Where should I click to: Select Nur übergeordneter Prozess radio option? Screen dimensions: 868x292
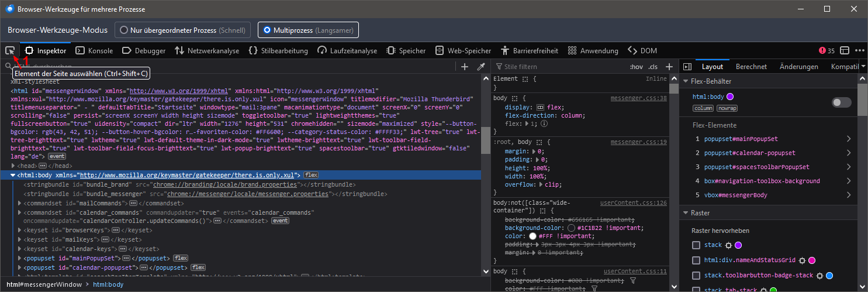(124, 30)
